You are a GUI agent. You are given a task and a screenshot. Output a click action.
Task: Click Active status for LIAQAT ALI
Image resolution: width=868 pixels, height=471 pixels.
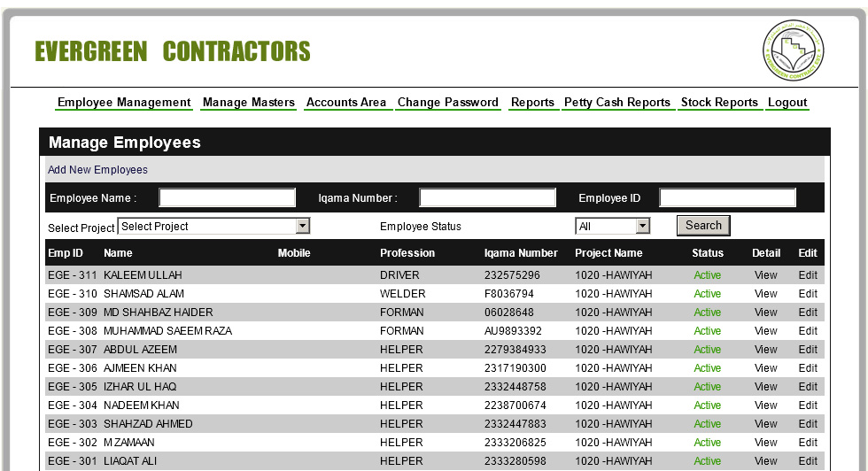tap(708, 461)
